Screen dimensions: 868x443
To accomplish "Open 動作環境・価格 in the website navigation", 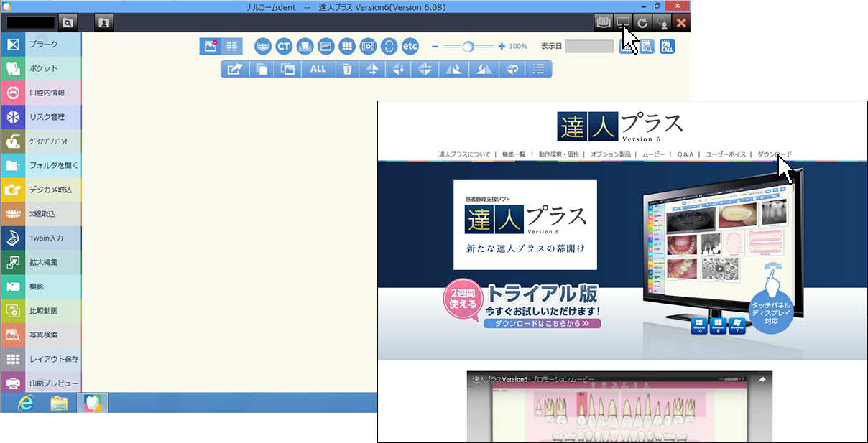I will point(559,154).
